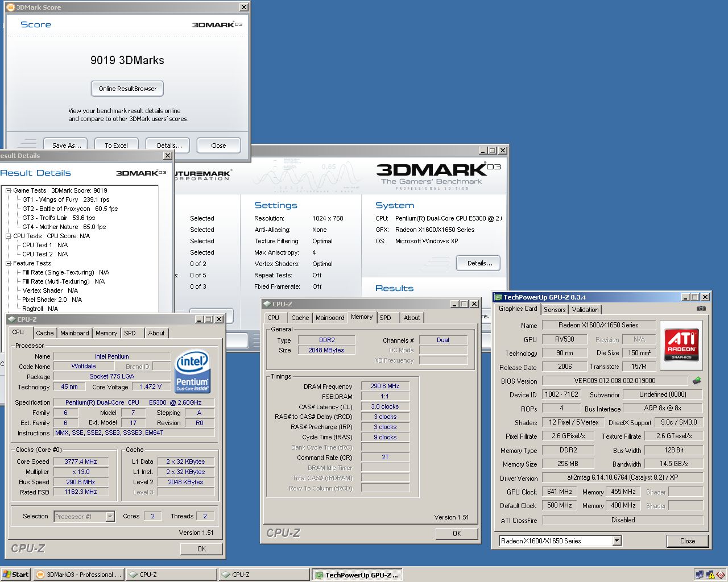Click the ATI CrossFire Disabled field
The image size is (728, 582).
tap(623, 520)
